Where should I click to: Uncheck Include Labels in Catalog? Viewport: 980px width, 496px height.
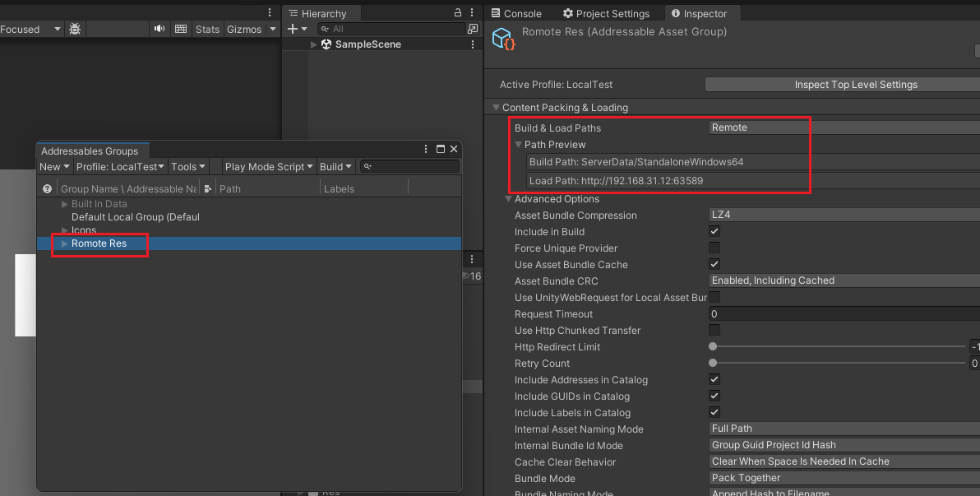(714, 412)
